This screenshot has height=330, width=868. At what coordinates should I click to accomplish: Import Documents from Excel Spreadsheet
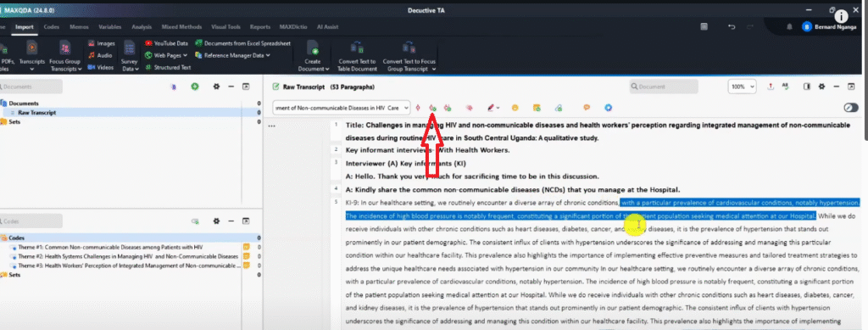[x=243, y=43]
